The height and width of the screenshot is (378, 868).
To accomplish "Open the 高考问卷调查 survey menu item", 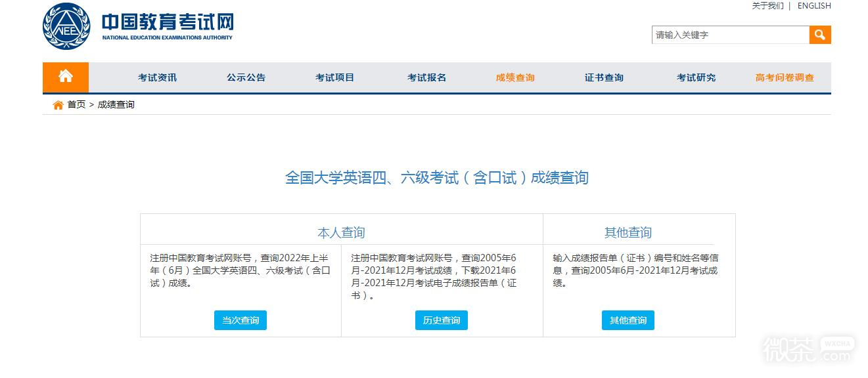I will coord(784,77).
